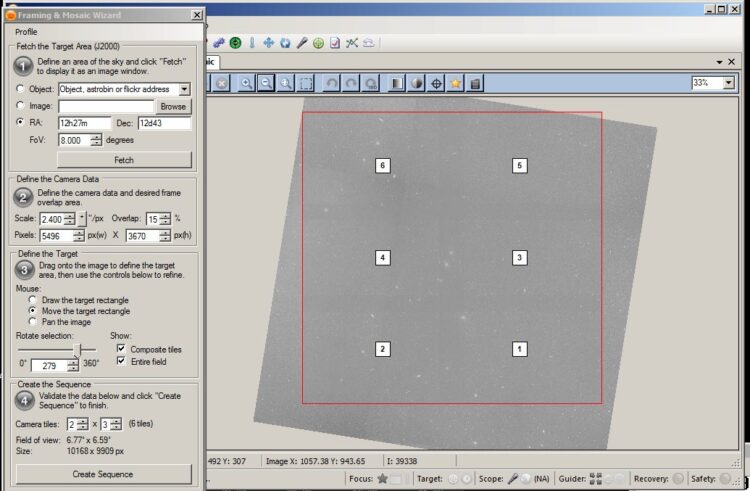Open the document tab list dropdown arrow
The height and width of the screenshot is (491, 750).
click(719, 62)
